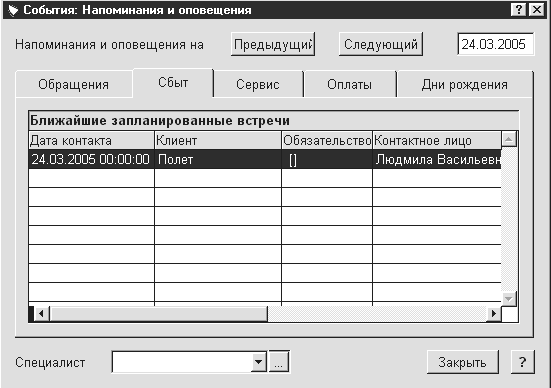Image resolution: width=551 pixels, height=388 pixels.
Task: Go to the Дни рождения tab
Action: pos(465,84)
